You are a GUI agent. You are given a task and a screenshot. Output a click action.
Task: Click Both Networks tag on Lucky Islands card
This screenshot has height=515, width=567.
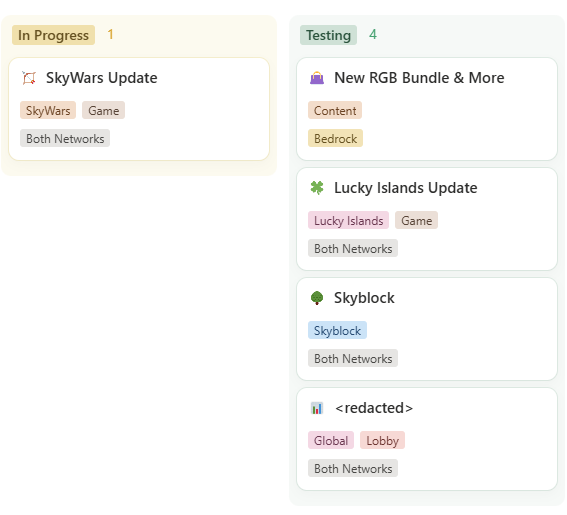(x=353, y=248)
